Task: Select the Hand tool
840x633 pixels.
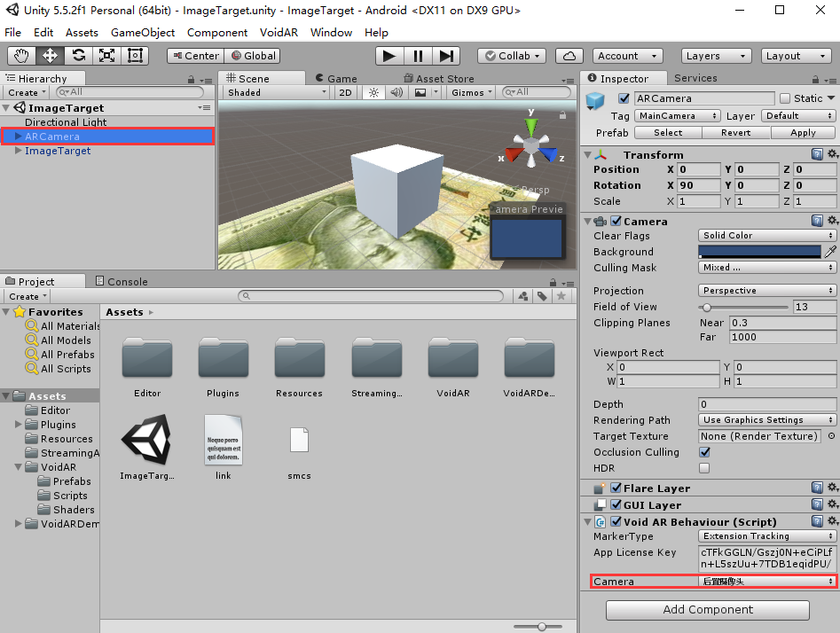Action: (22, 56)
